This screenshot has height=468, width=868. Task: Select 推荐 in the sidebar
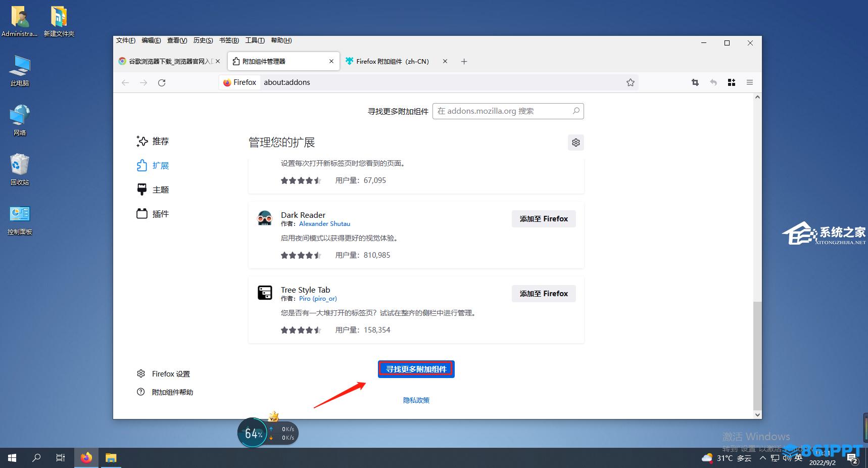click(x=153, y=142)
